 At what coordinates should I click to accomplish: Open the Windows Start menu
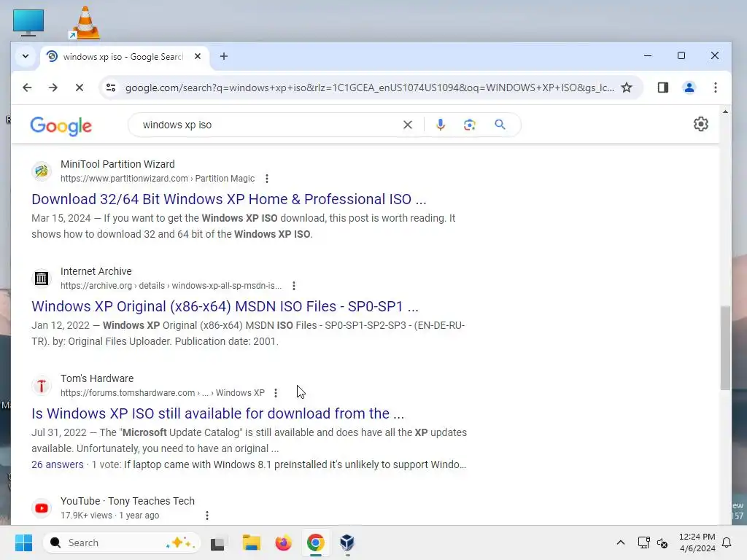[x=23, y=542]
